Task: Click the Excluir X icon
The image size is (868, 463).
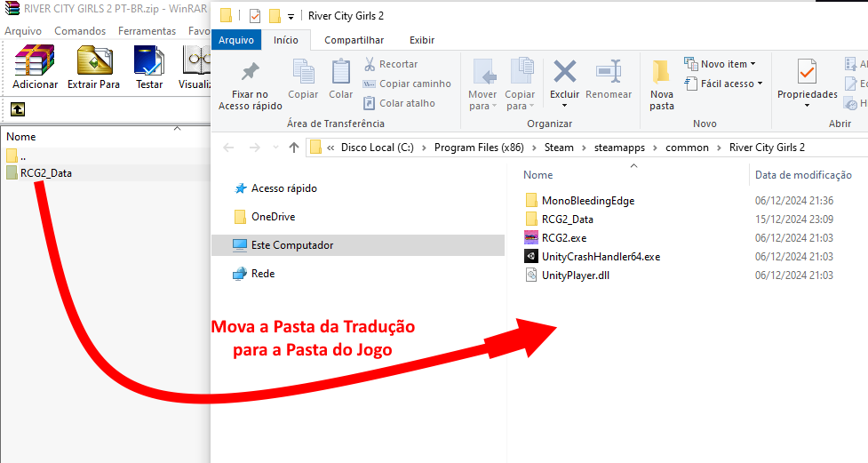Action: (x=565, y=72)
